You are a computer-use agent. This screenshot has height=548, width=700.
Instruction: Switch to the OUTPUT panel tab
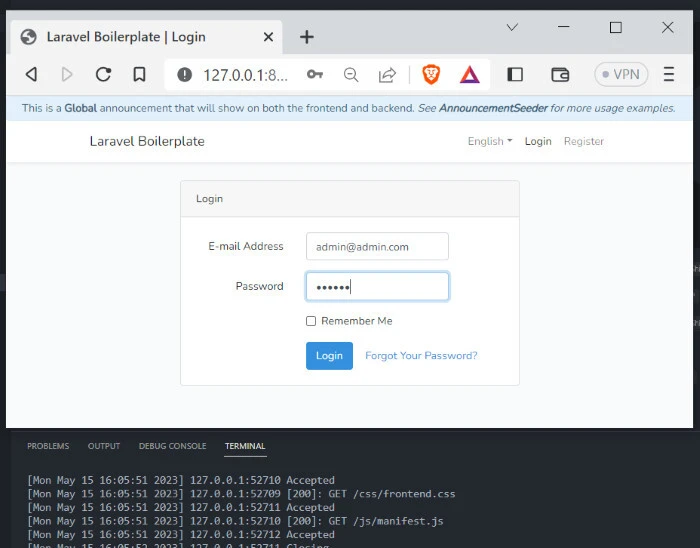tap(104, 446)
